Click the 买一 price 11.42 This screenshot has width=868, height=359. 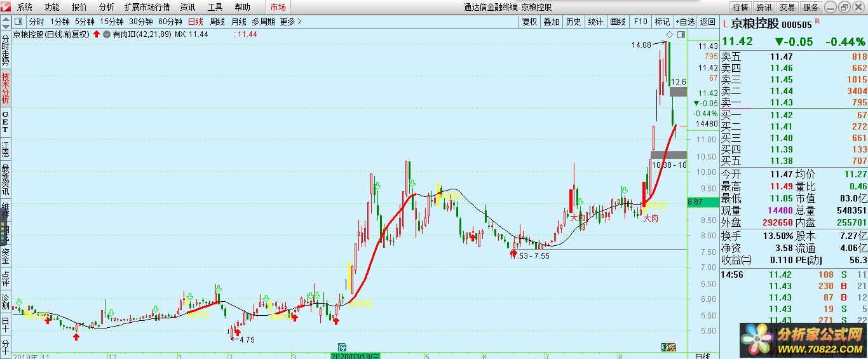(x=781, y=115)
